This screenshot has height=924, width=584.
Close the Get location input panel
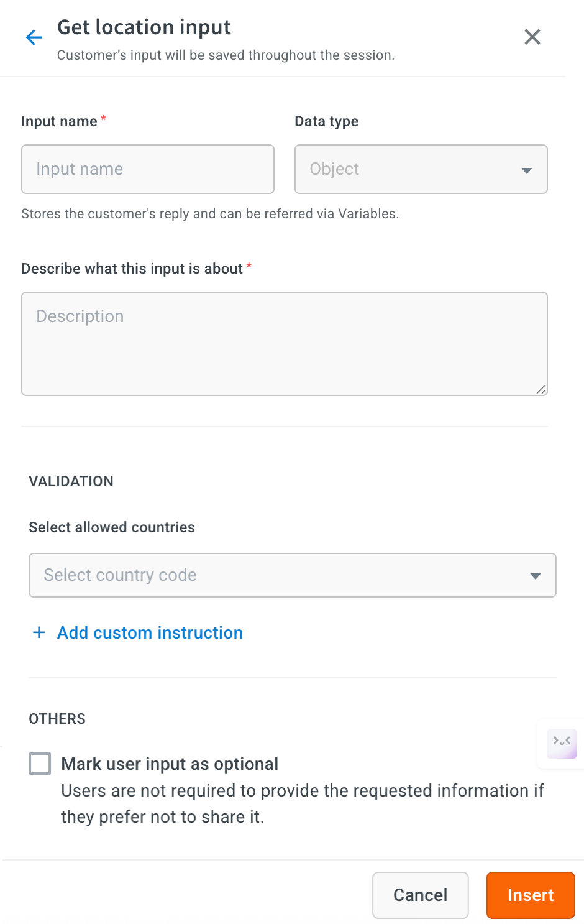[532, 37]
